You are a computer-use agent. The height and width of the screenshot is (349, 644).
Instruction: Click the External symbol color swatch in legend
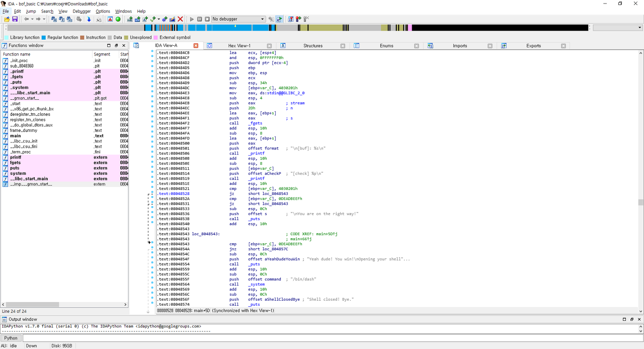coord(156,37)
